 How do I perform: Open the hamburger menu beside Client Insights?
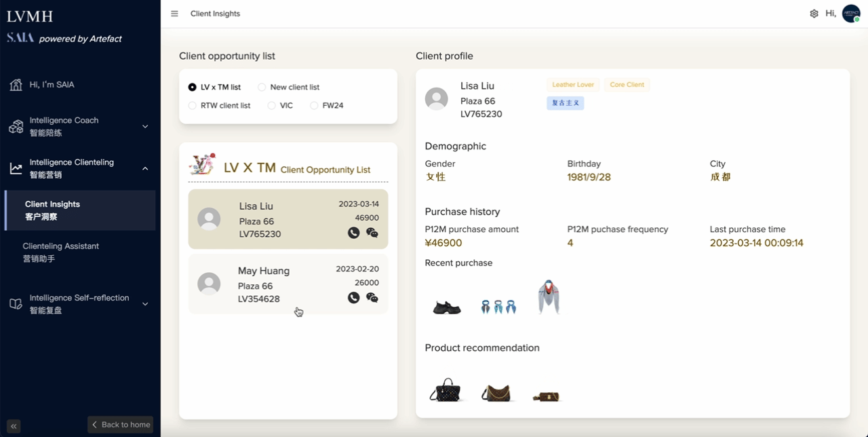pos(174,14)
